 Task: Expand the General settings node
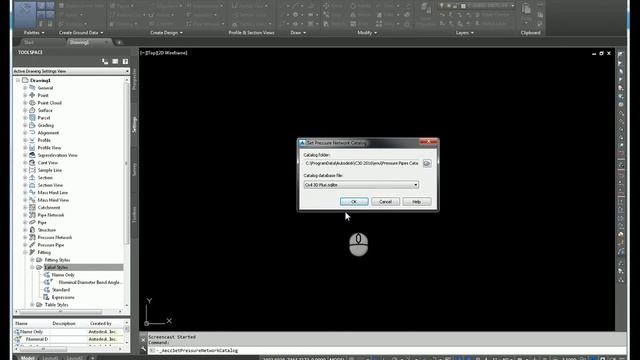pyautogui.click(x=25, y=88)
